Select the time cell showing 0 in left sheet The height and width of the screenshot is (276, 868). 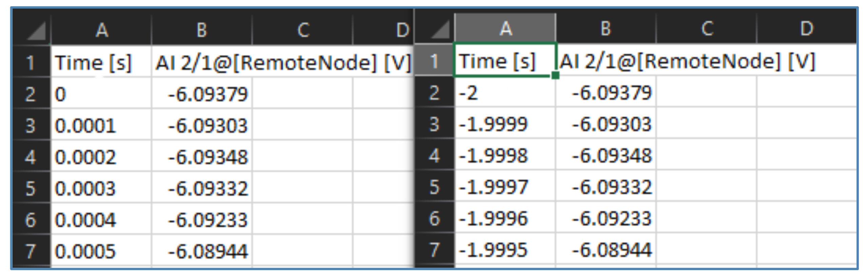(x=100, y=94)
